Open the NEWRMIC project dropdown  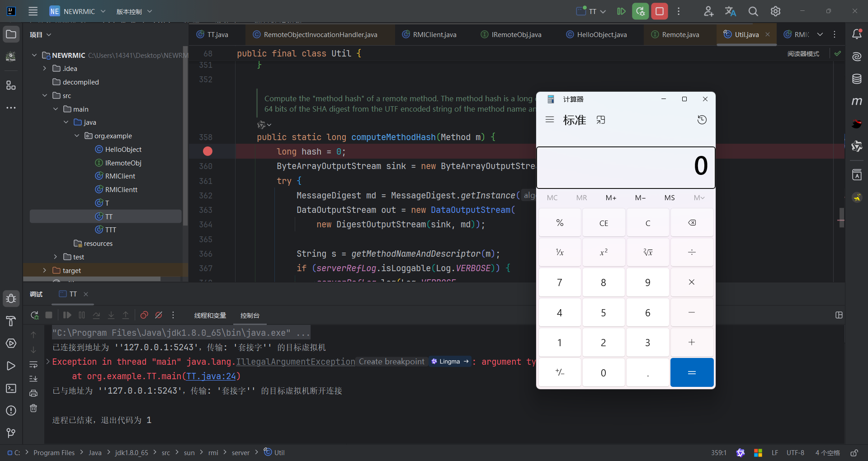pos(77,11)
